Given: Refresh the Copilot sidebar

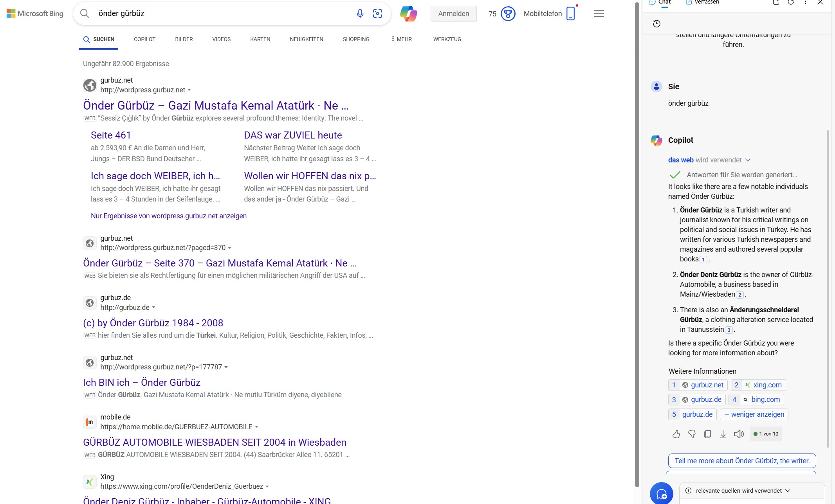Looking at the screenshot, I should (x=791, y=2).
